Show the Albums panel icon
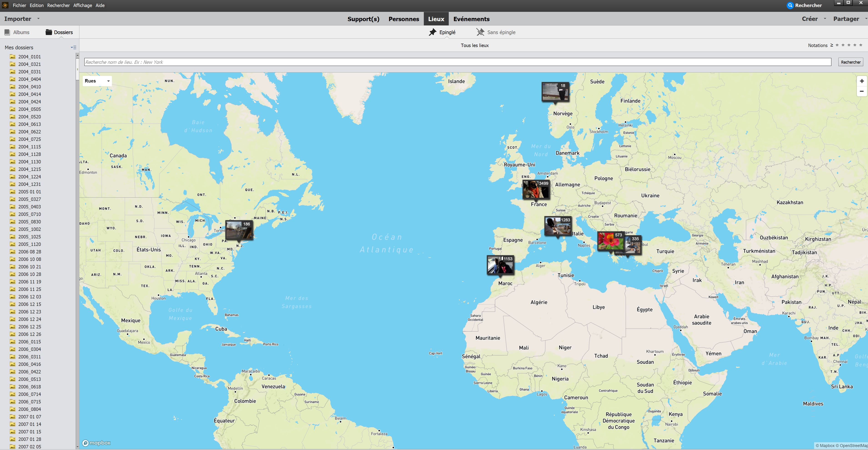 [x=7, y=32]
